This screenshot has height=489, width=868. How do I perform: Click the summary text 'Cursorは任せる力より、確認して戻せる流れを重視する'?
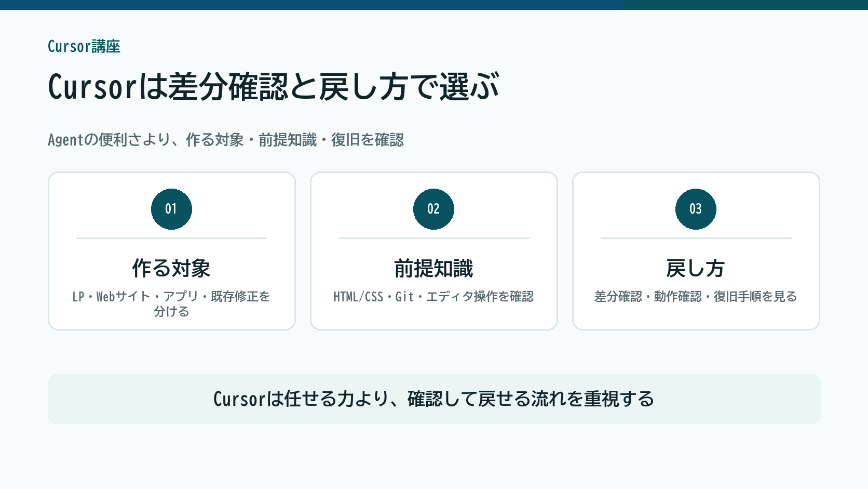tap(434, 399)
